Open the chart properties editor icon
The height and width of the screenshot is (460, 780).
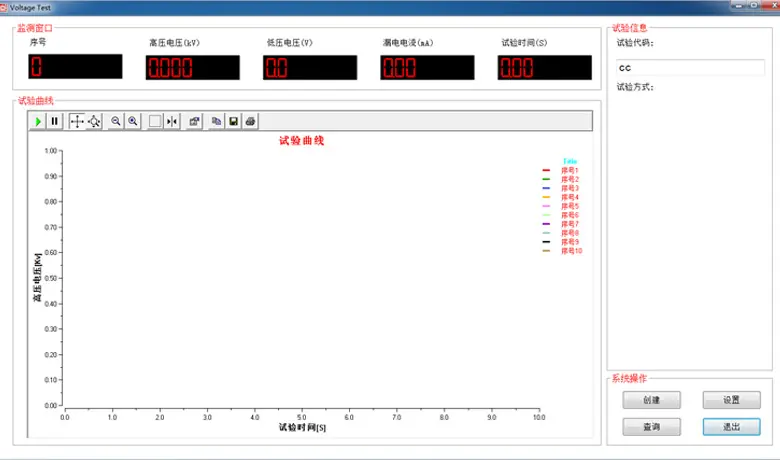tap(194, 121)
